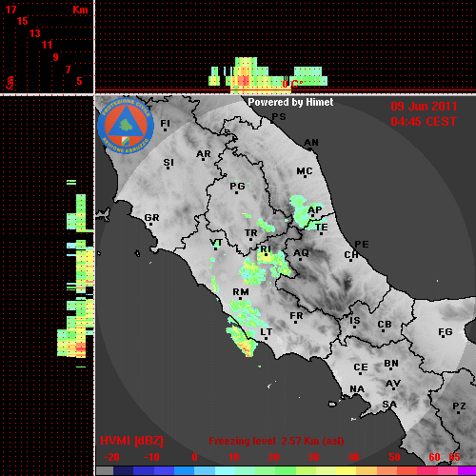The width and height of the screenshot is (476, 476).
Task: Click the LT city label
Action: tap(266, 332)
